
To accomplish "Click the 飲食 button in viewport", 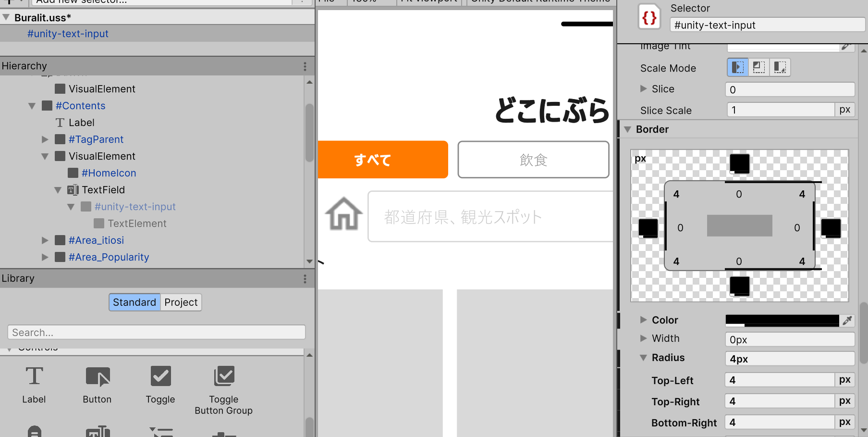I will (x=533, y=160).
